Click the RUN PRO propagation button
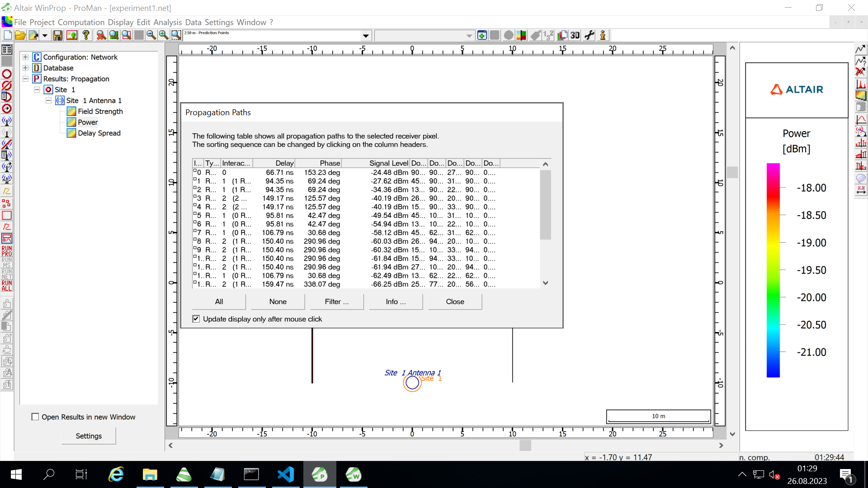This screenshot has width=868, height=488. tap(7, 251)
